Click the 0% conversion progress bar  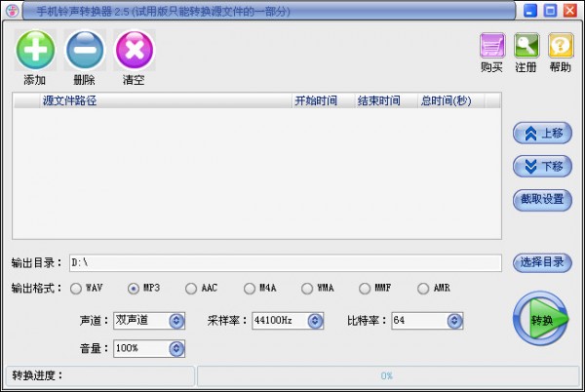click(388, 376)
